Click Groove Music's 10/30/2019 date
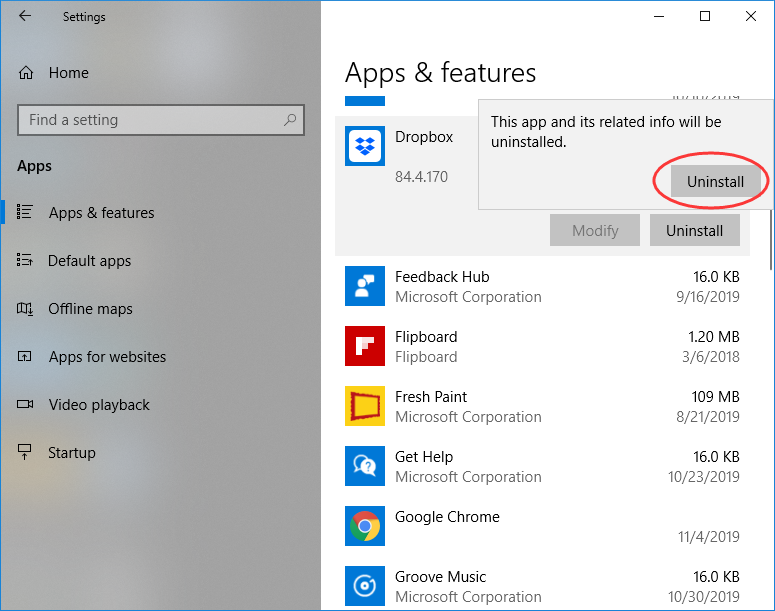 (703, 597)
